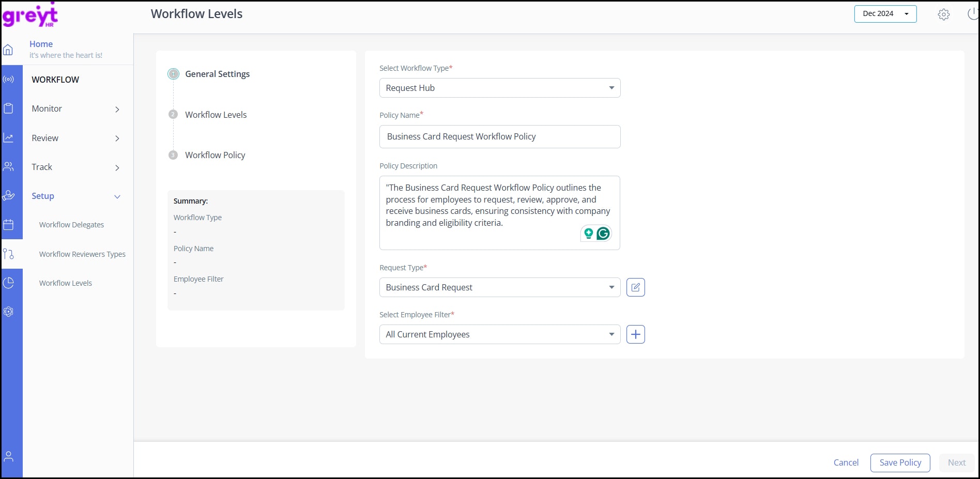The height and width of the screenshot is (479, 980).
Task: Click the Home link
Action: coord(41,44)
